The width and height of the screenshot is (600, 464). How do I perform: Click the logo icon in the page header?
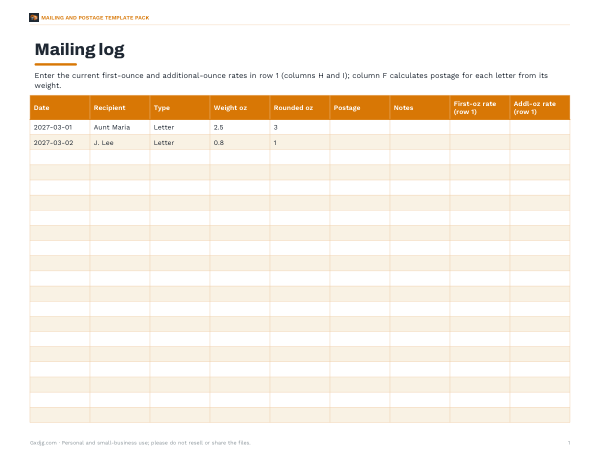(34, 18)
